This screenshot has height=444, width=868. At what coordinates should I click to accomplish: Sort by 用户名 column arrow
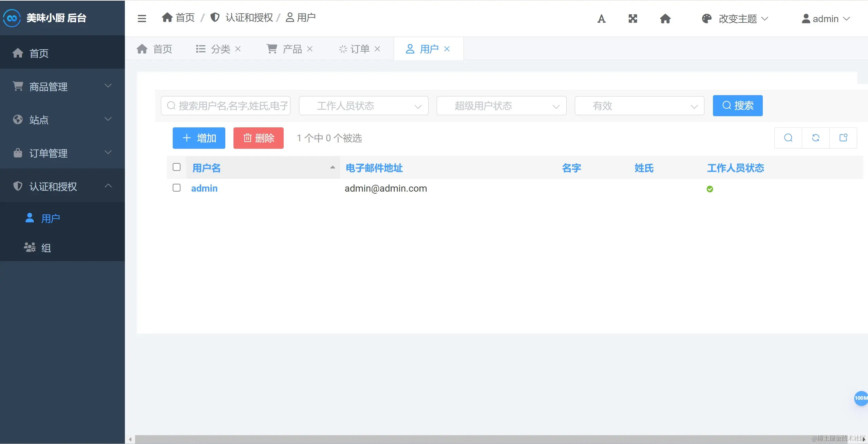point(333,167)
